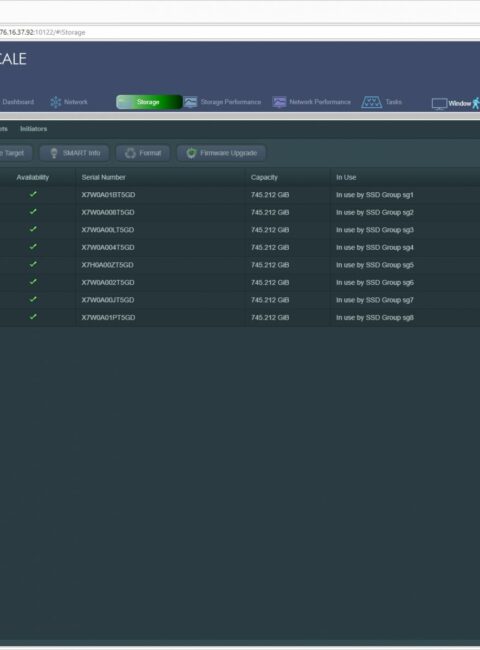Click the browser address bar URL

(42, 32)
